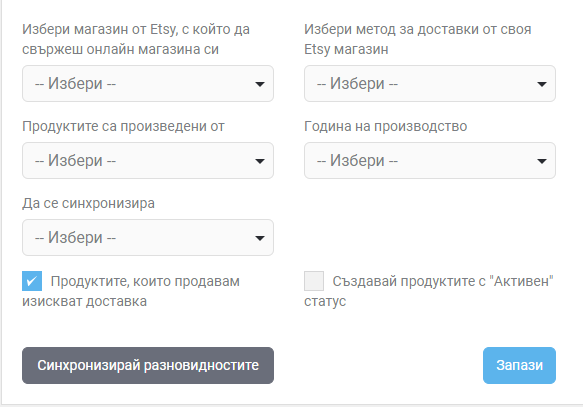Image resolution: width=583 pixels, height=407 pixels.
Task: Expand the 'Продуктите са произведени от' dropdown
Action: [148, 161]
